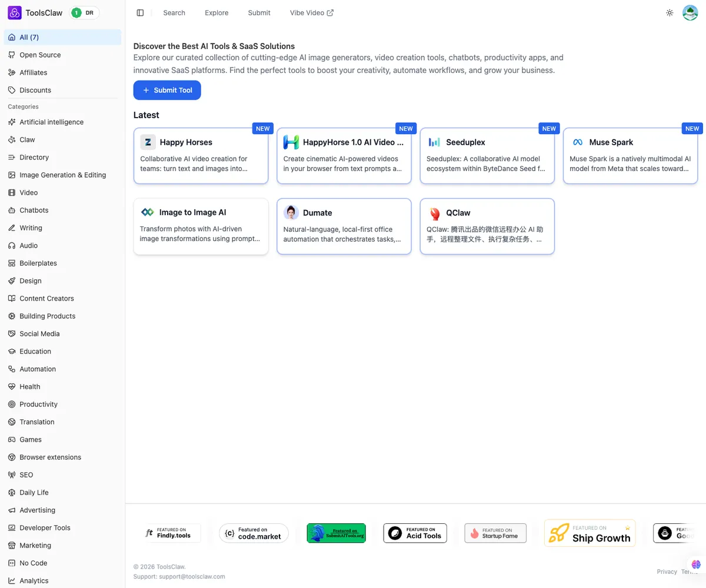The width and height of the screenshot is (706, 588).
Task: Open the Happy Horses tool card
Action: click(x=201, y=156)
